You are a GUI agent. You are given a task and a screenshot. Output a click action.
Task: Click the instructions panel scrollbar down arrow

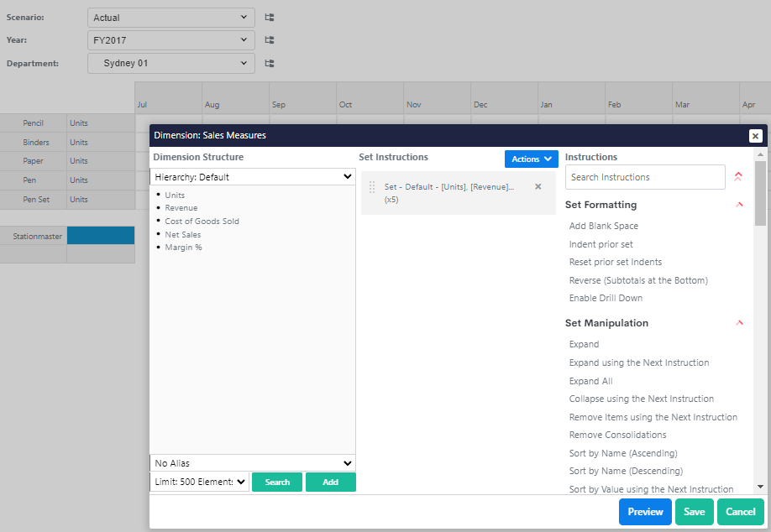[x=760, y=486]
